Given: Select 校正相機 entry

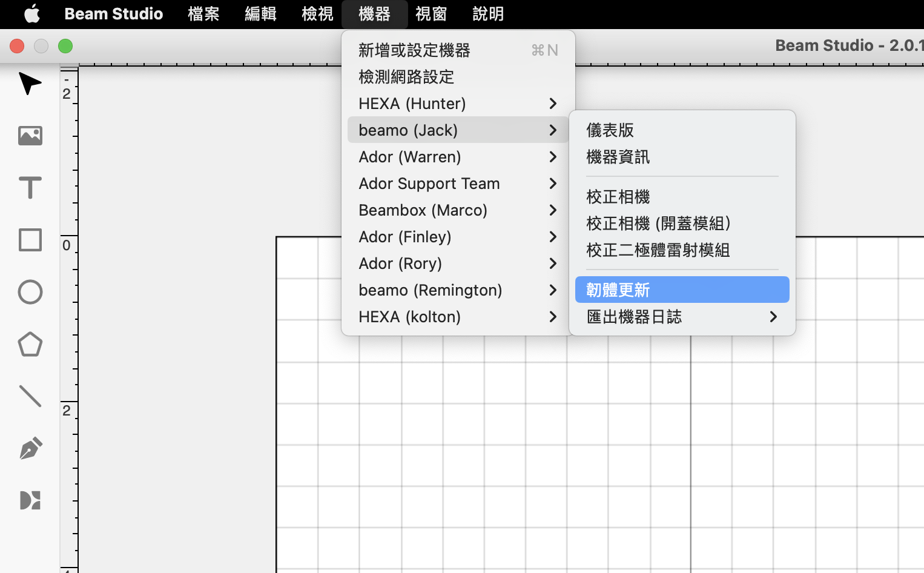Looking at the screenshot, I should tap(682, 197).
